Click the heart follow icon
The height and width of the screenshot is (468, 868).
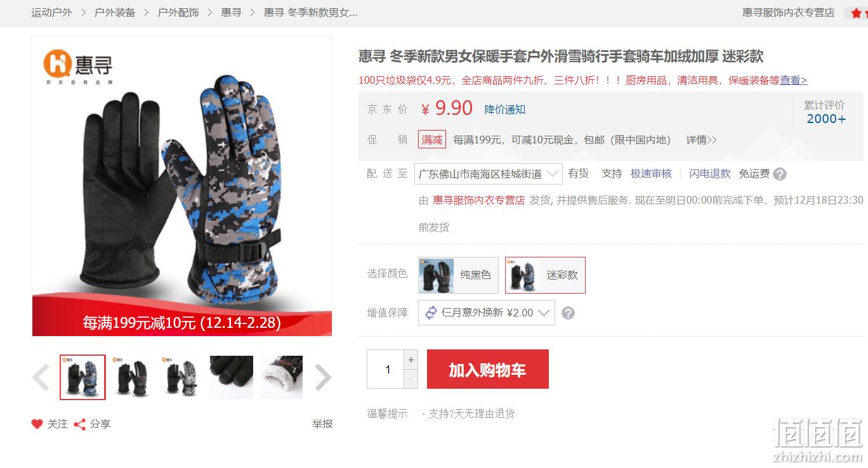(x=37, y=424)
